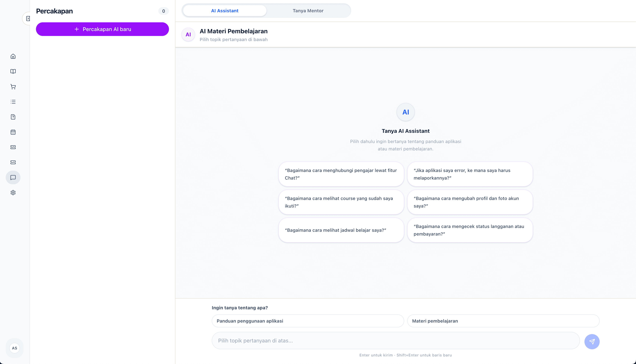Click the Pilih topik pertanyaan message input
This screenshot has width=636, height=364.
point(396,341)
